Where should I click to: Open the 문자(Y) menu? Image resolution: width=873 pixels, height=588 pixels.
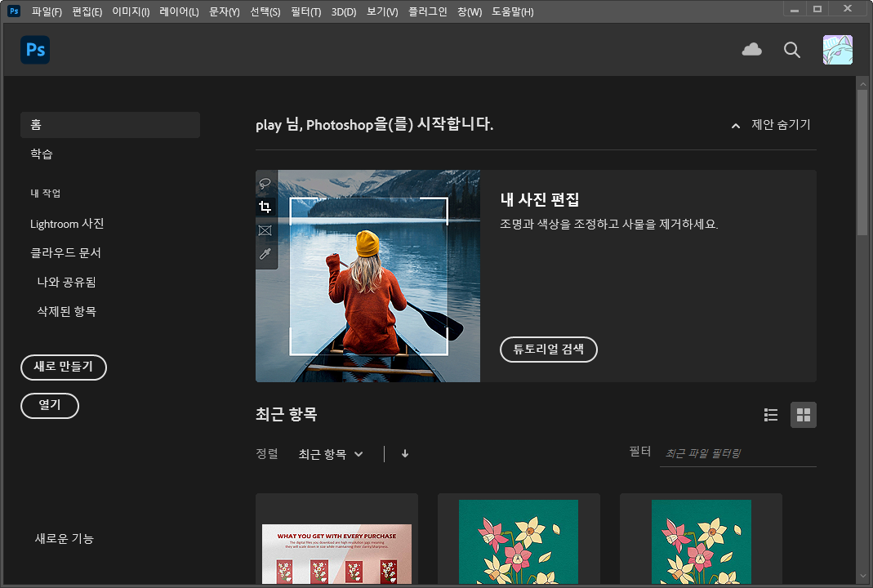pos(225,11)
